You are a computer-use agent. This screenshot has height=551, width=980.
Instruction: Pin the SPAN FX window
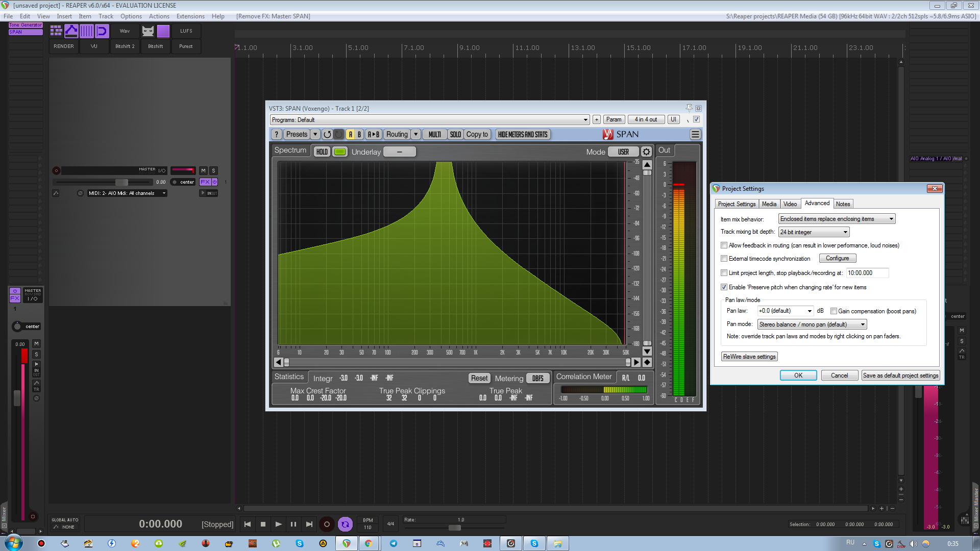pyautogui.click(x=689, y=108)
